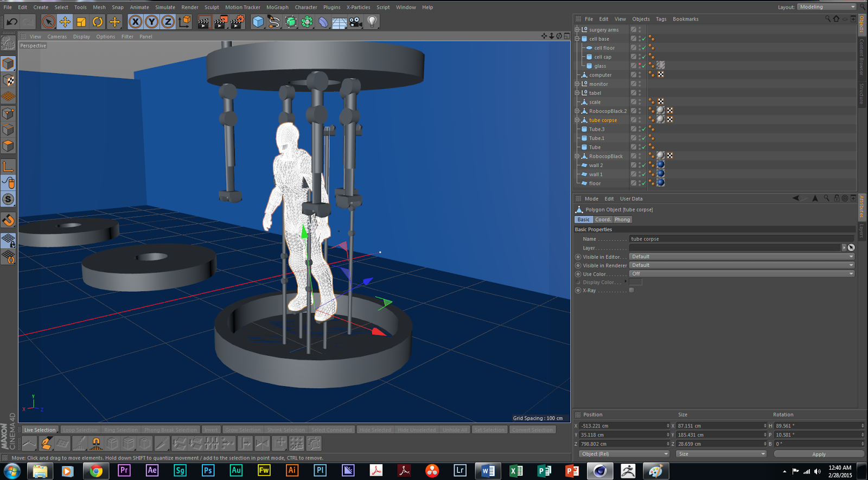Toggle Y-axis lock
The image size is (868, 480).
[152, 22]
